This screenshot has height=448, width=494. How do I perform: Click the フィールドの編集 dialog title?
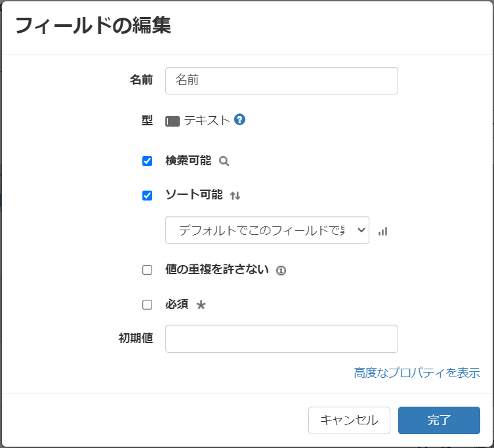93,25
